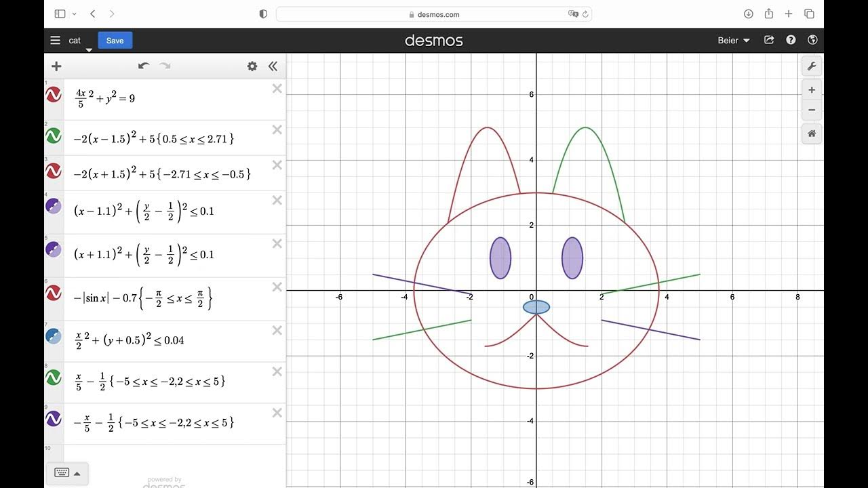Undo the last edit
Image resolution: width=868 pixels, height=488 pixels.
click(143, 66)
